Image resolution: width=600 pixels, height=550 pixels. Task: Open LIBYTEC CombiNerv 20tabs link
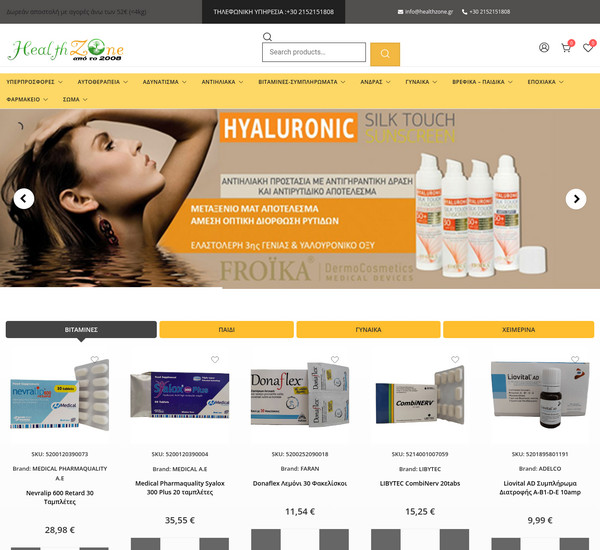click(420, 483)
